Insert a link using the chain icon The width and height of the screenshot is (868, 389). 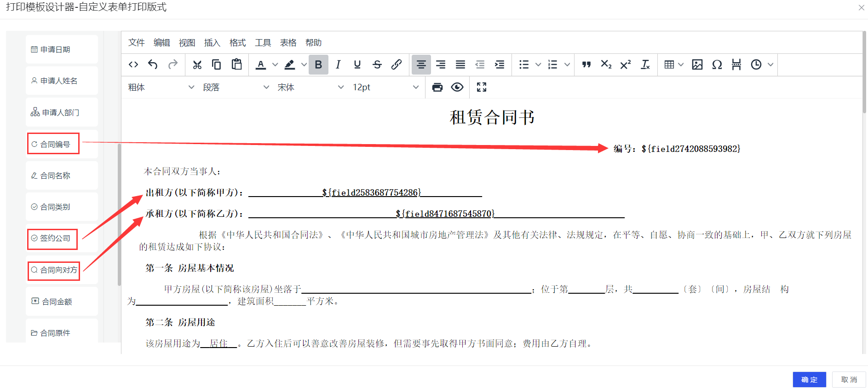point(397,65)
